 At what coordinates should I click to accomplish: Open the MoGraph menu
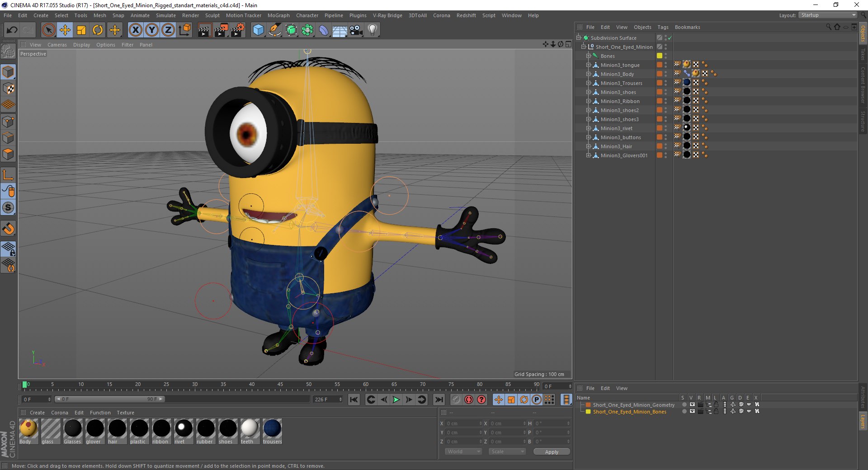pyautogui.click(x=278, y=15)
